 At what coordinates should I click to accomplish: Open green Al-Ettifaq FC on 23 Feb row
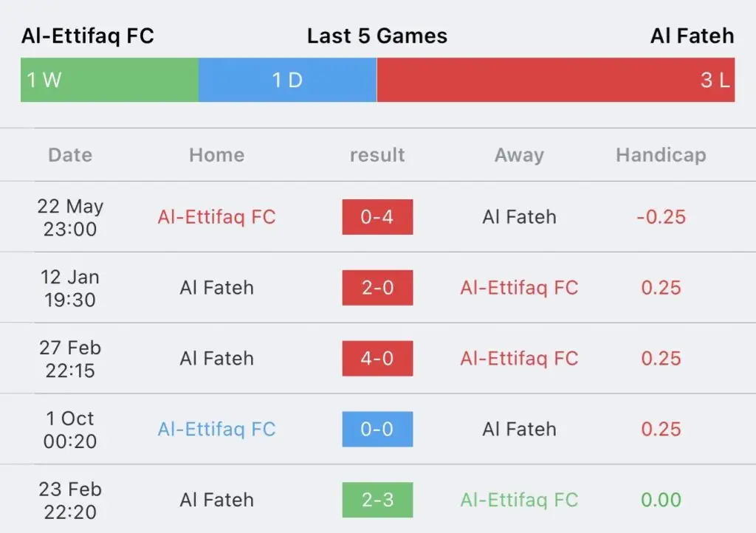519,500
